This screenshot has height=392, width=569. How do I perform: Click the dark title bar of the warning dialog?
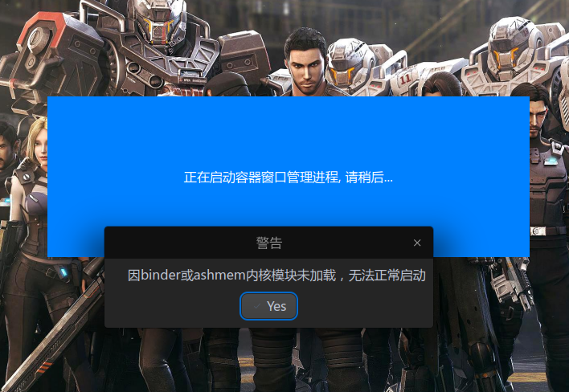[268, 243]
